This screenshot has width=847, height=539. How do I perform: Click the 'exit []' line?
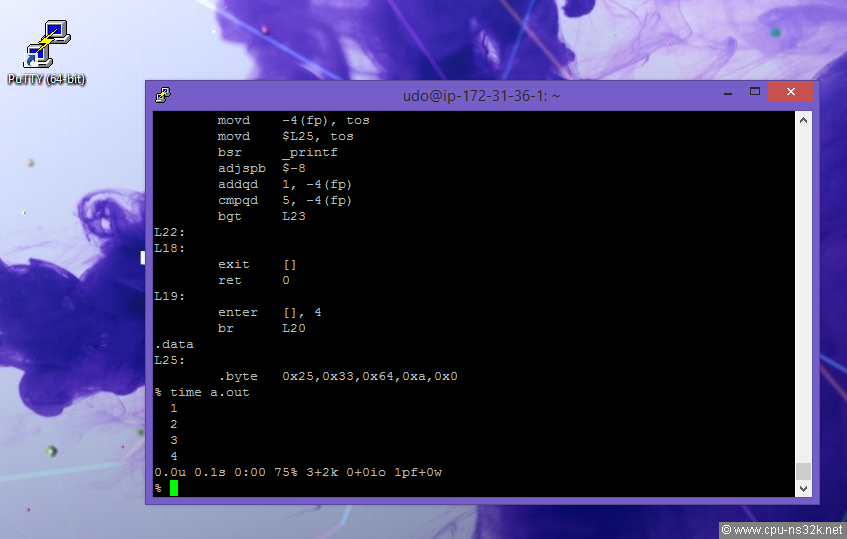tap(257, 264)
